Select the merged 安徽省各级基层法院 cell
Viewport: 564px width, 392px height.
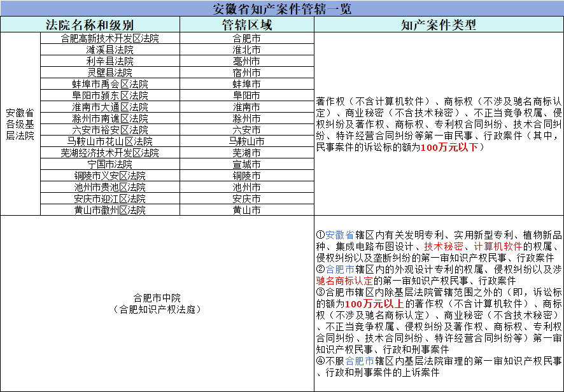click(20, 124)
